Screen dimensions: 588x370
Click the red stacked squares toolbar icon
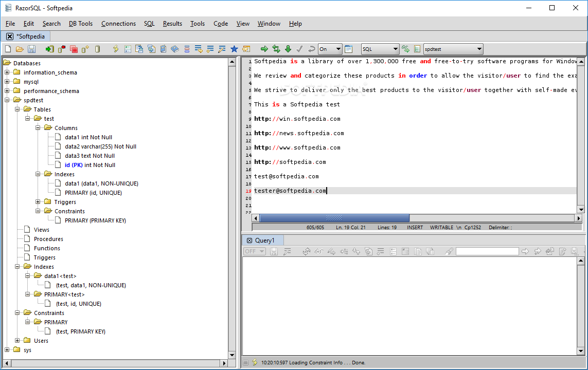[x=74, y=49]
